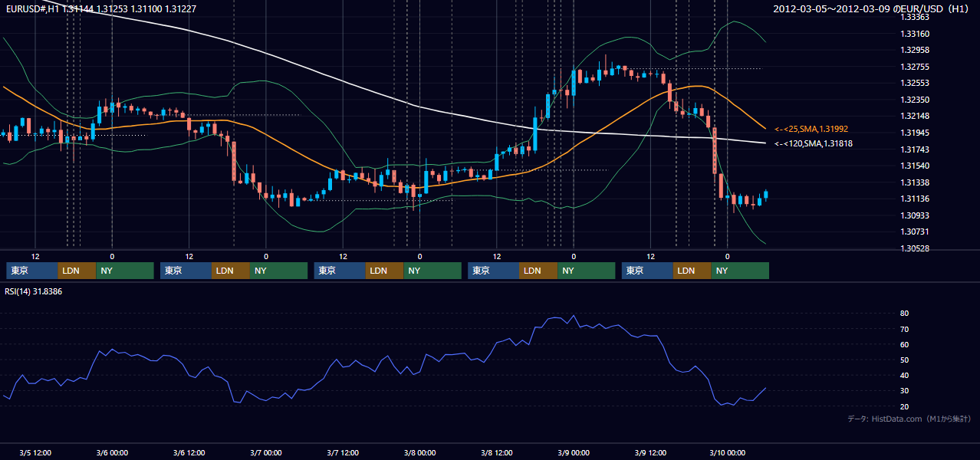Select the NY session bar for 3/6
Viewport: 980px width, 460px height.
279,271
